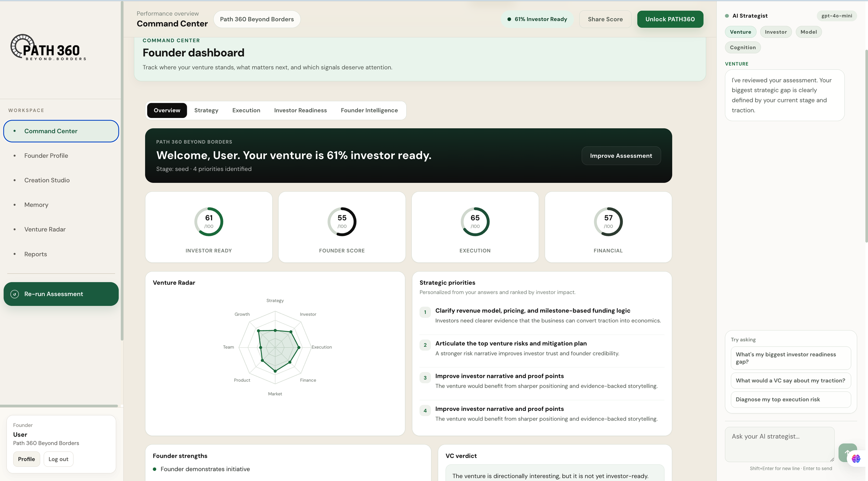Click the Path 360 logo
Viewport: 868px width, 481px height.
tap(48, 48)
